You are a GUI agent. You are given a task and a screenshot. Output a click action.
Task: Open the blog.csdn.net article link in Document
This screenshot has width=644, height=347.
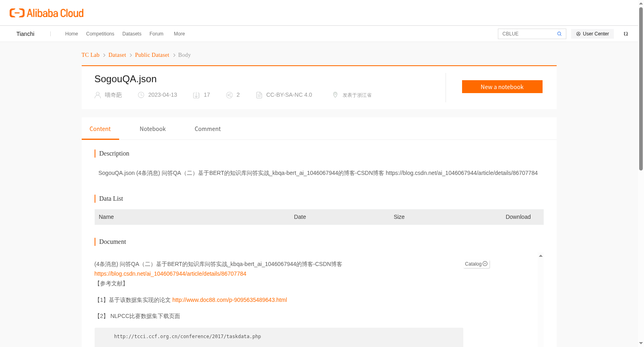170,274
